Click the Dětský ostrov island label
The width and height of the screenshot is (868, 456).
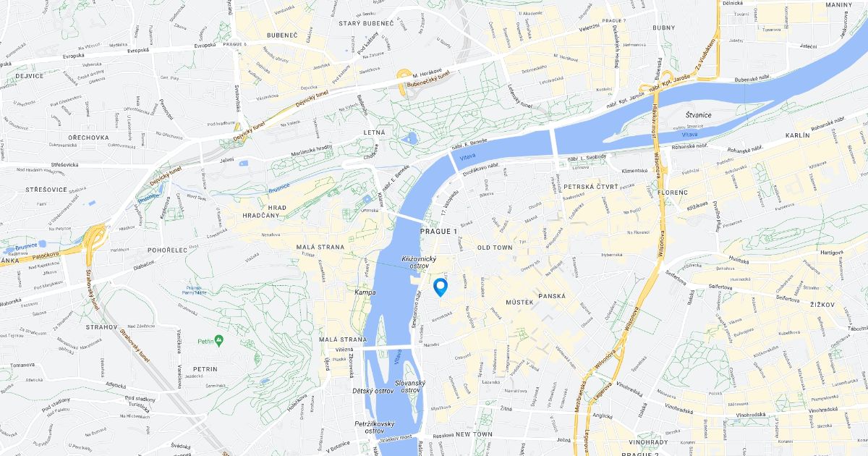tap(373, 391)
